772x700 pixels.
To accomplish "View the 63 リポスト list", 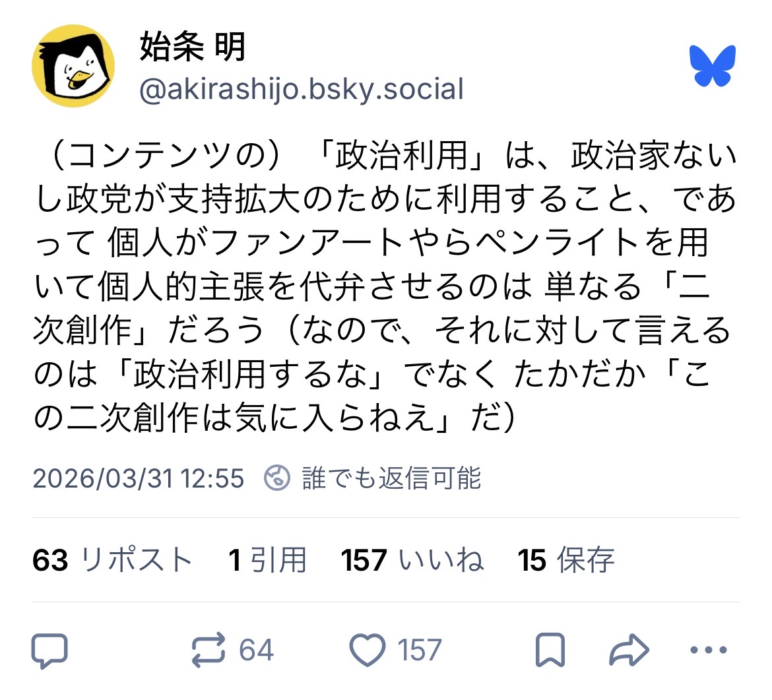I will click(112, 560).
